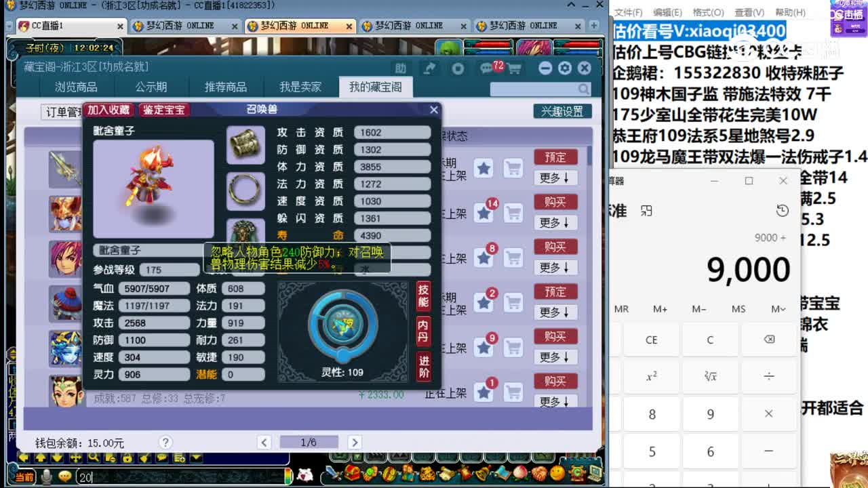Click the round record icon in 藏宝阁 header

[x=458, y=68]
